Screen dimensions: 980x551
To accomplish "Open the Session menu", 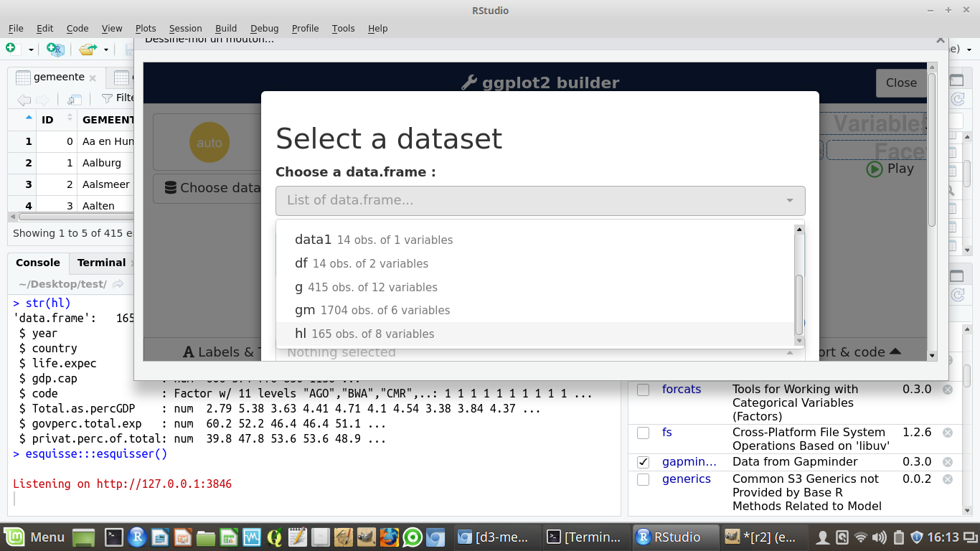I will 186,28.
